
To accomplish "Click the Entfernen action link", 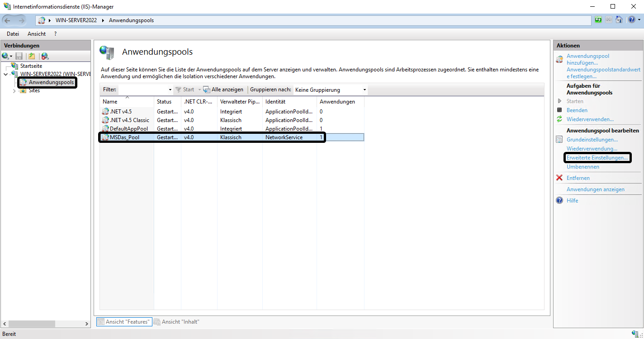I will (x=578, y=178).
